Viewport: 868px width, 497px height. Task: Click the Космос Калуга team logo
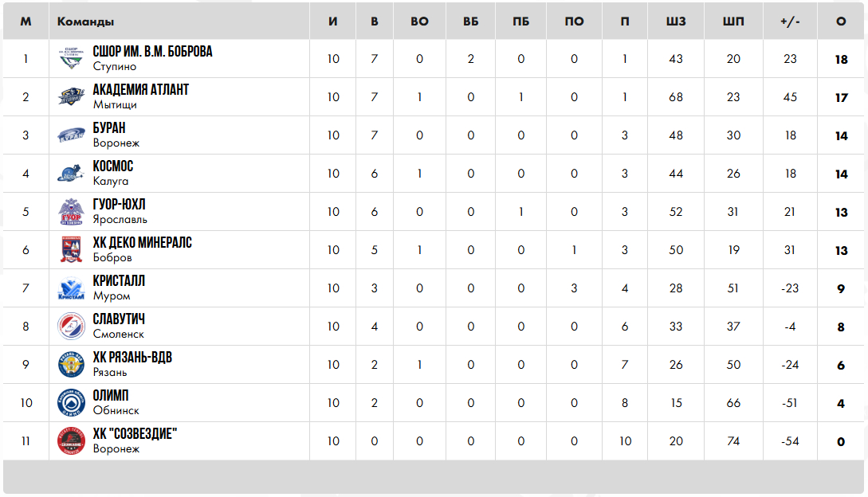point(72,174)
